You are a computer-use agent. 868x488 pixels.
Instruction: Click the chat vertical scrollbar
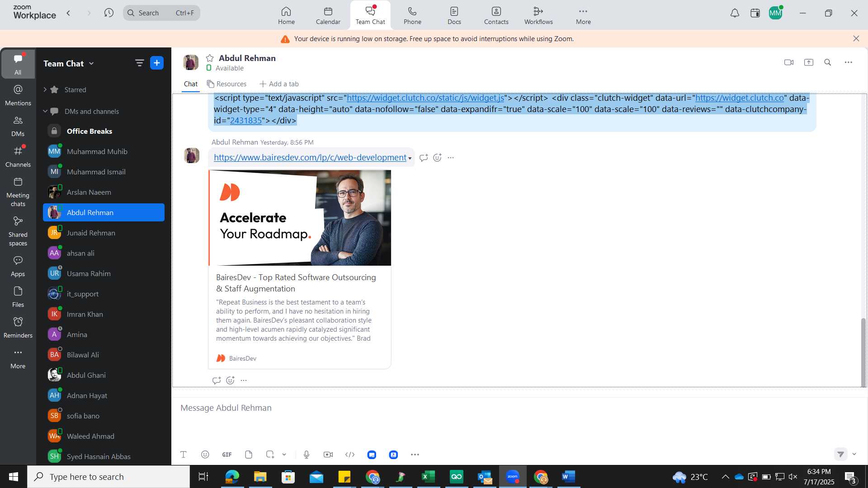[x=863, y=352]
